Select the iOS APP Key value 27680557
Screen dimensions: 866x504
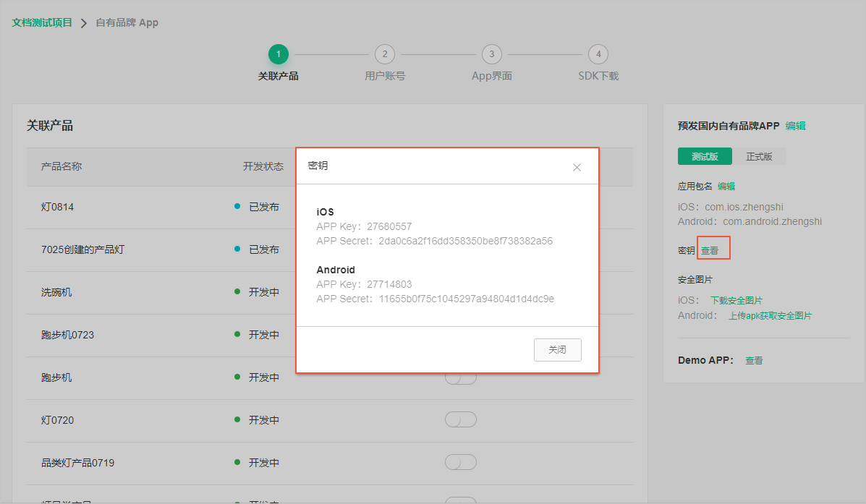point(389,226)
